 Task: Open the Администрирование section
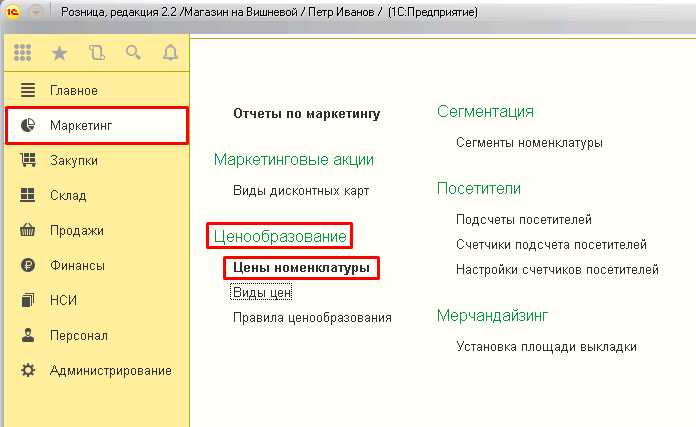(x=97, y=371)
